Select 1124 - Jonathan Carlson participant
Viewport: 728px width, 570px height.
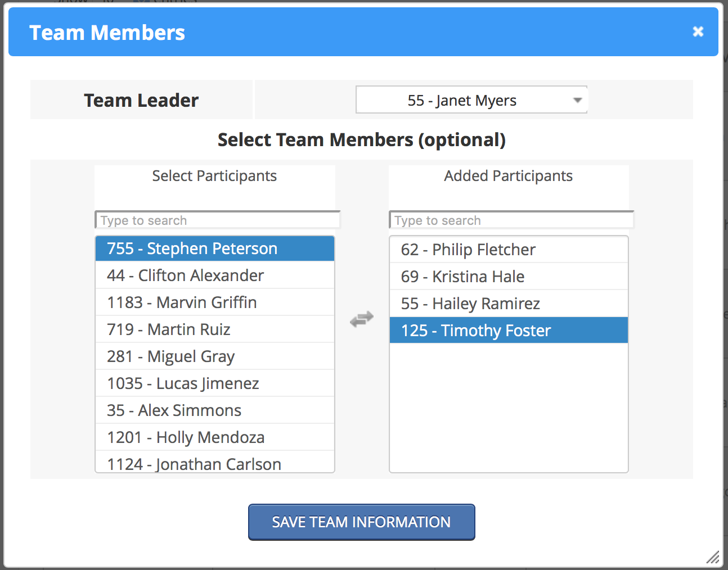[x=215, y=464]
